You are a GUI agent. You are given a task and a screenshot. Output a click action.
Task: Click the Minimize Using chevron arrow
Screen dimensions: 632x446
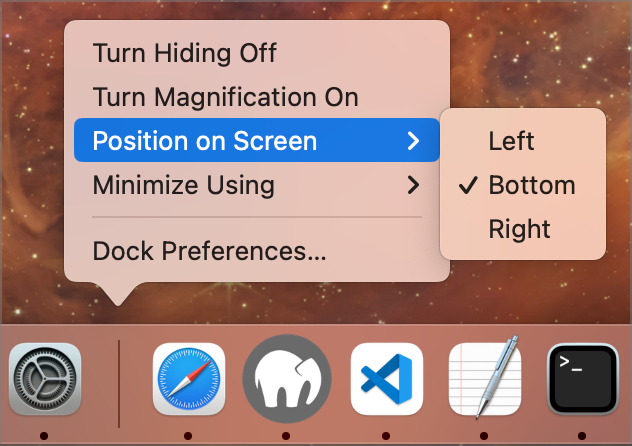pyautogui.click(x=413, y=185)
